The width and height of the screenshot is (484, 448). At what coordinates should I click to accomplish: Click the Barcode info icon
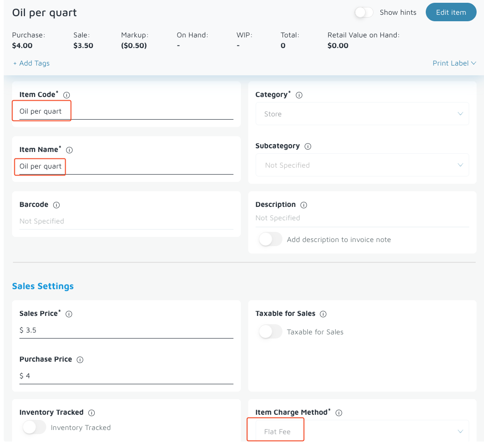coord(56,205)
